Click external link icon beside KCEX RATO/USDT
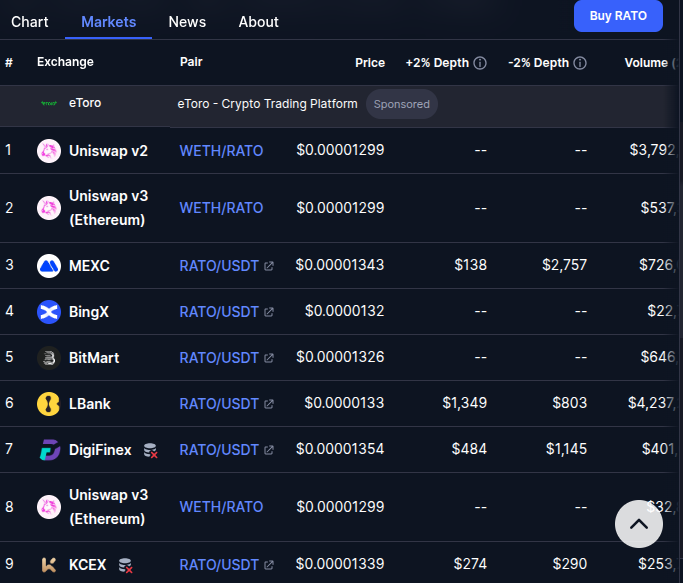 pos(269,565)
